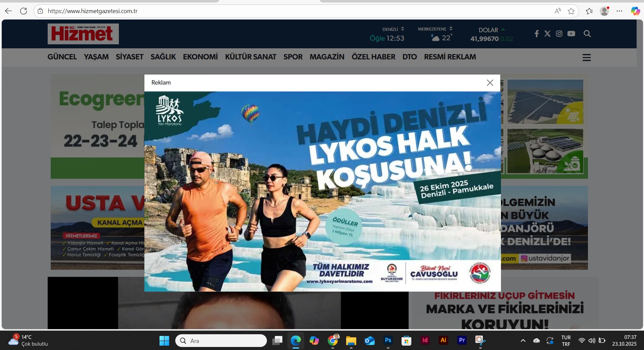
Task: Open the Facebook social icon
Action: pos(537,34)
